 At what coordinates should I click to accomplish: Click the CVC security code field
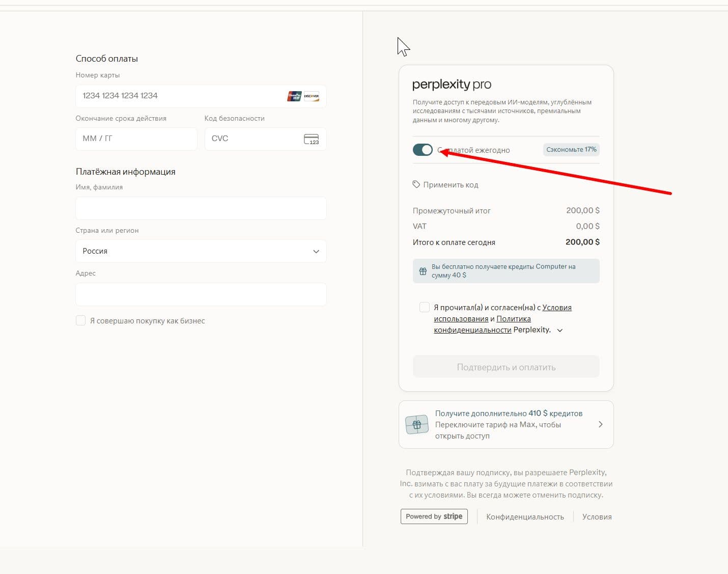coord(265,139)
